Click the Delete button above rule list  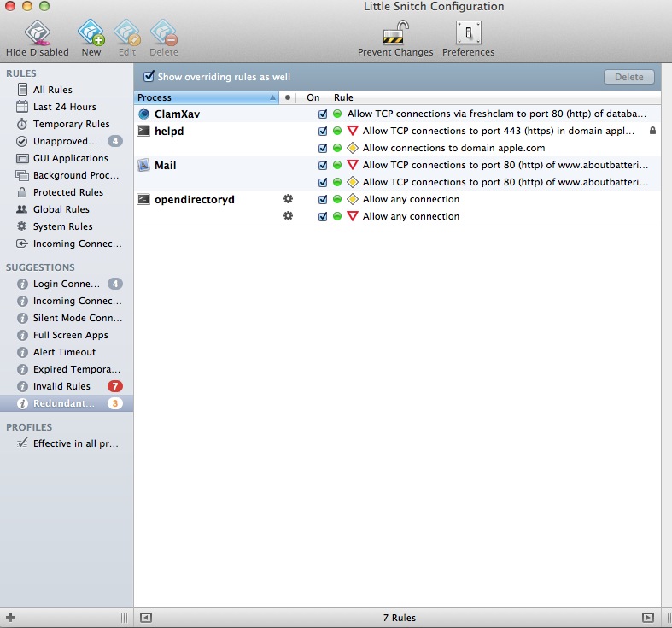[x=629, y=77]
